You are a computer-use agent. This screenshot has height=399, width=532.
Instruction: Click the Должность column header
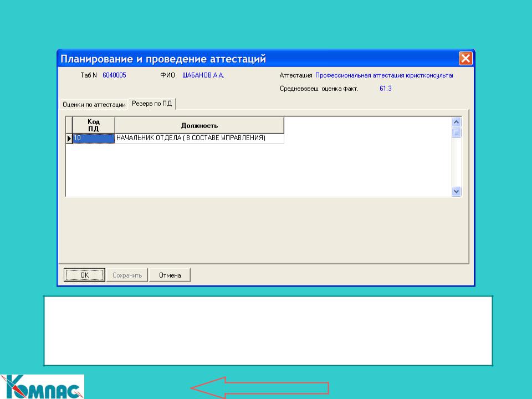coord(199,125)
